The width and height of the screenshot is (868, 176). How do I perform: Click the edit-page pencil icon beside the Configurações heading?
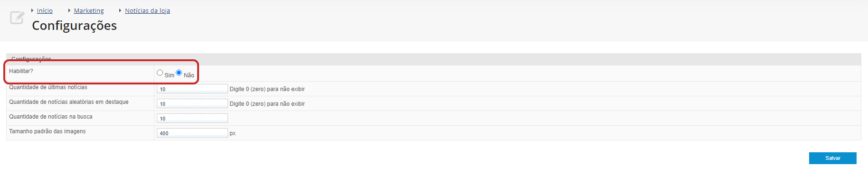coord(17,18)
